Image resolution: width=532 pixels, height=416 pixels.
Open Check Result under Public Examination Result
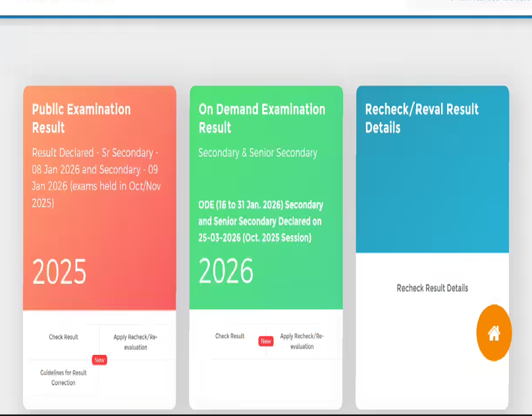tap(63, 336)
